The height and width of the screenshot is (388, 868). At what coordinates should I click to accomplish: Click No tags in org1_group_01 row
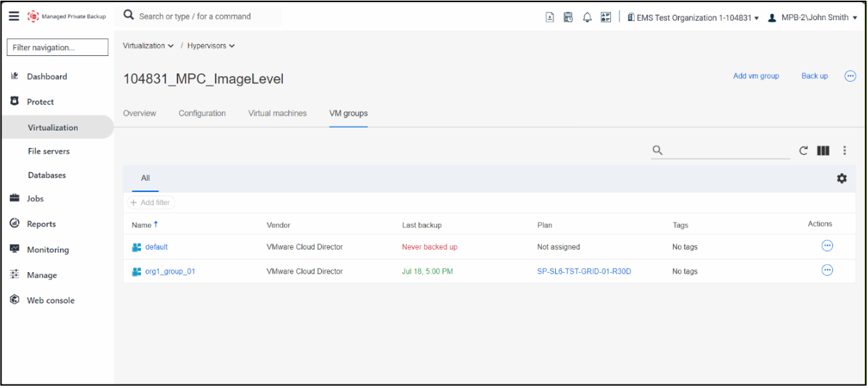pyautogui.click(x=684, y=271)
